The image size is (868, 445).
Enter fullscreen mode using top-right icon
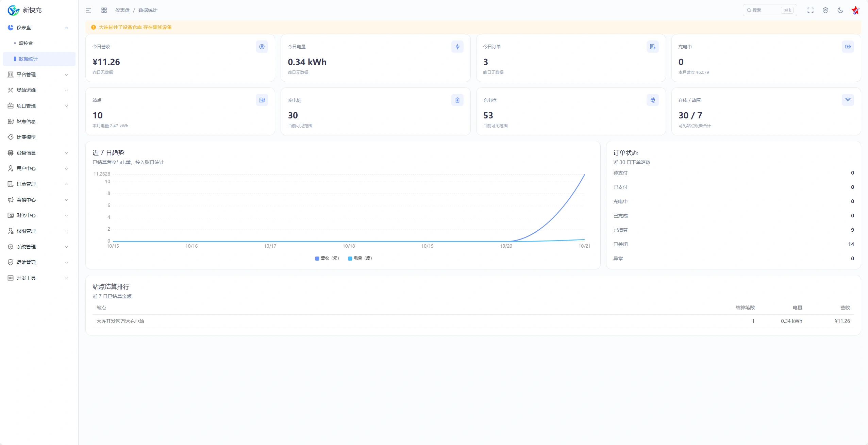(x=811, y=10)
